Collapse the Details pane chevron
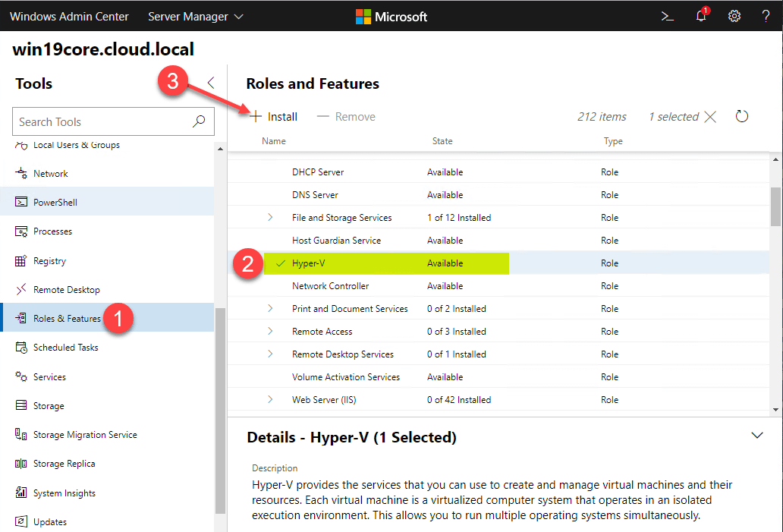Viewport: 783px width, 532px height. 757,436
